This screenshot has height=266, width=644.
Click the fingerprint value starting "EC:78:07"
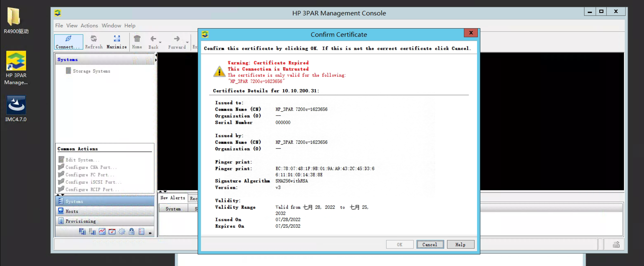(x=325, y=172)
